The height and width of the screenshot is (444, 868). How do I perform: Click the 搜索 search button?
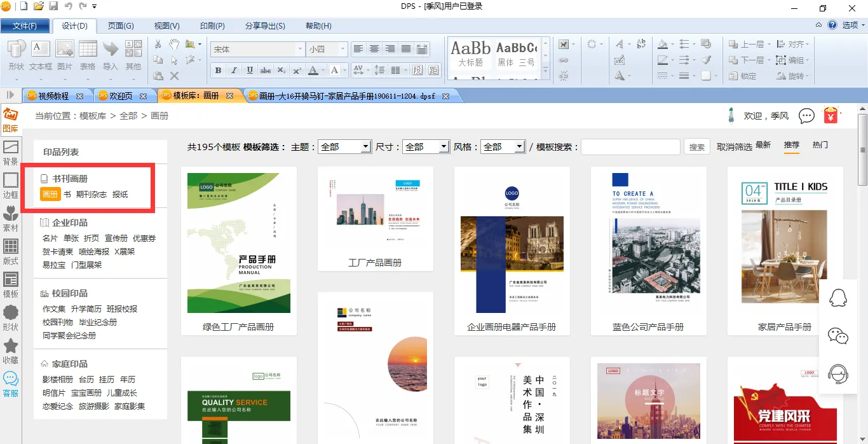[x=697, y=147]
